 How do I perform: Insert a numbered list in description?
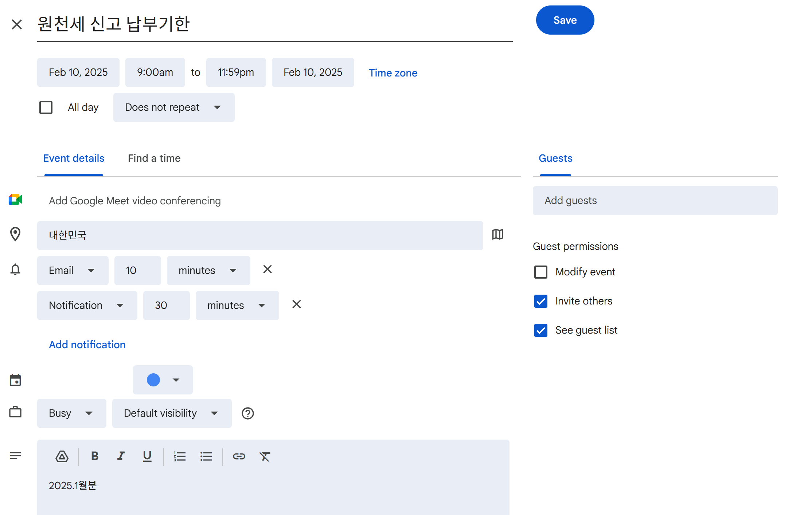pos(180,456)
